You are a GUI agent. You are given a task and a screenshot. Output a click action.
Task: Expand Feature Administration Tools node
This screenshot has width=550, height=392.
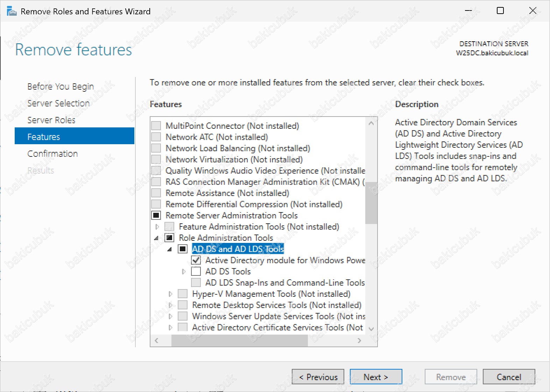point(157,227)
